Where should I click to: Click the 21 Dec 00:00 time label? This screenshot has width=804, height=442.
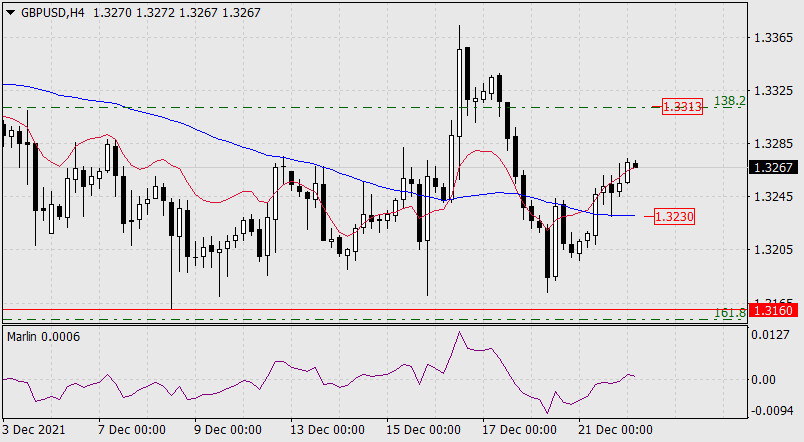tap(615, 429)
